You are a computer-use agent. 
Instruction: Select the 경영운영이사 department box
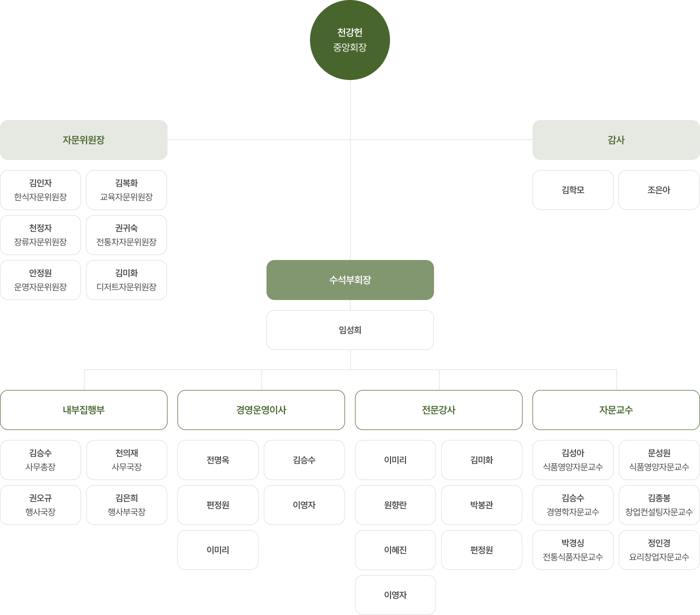(x=261, y=410)
